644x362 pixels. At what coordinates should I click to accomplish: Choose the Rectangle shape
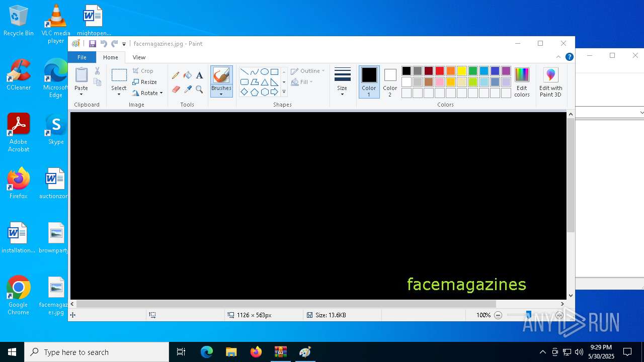(x=274, y=72)
